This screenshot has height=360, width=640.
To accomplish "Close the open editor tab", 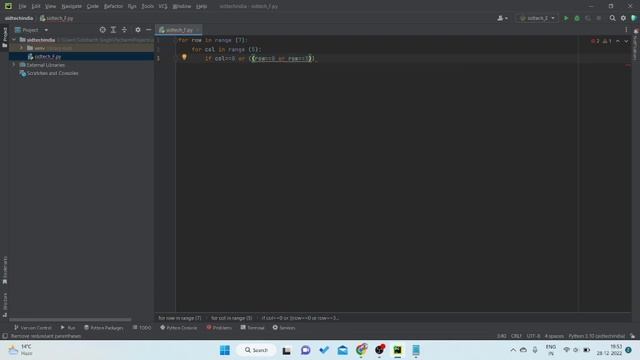I will (198, 30).
